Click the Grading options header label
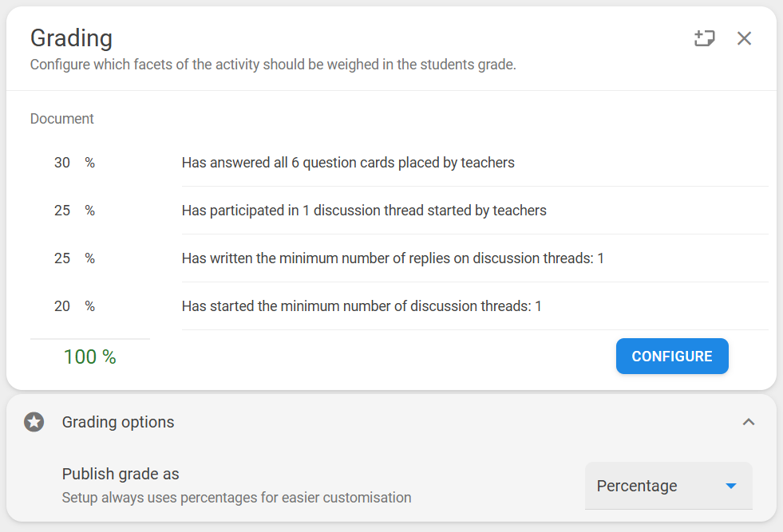 (118, 422)
